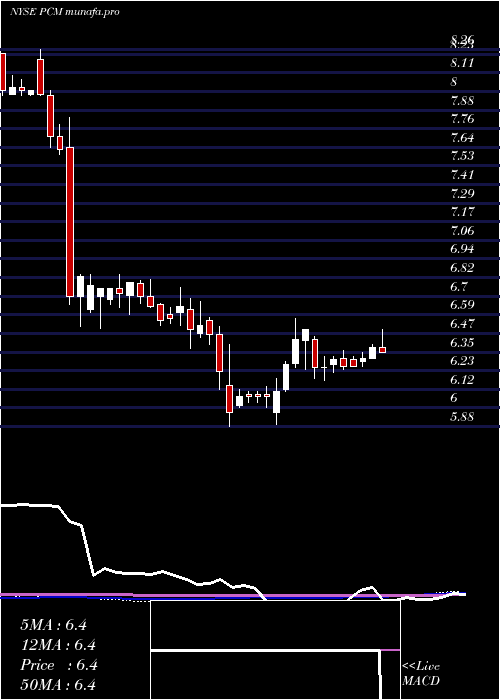Select the 6.59 price axis label
This screenshot has height=700, width=500.
462,305
